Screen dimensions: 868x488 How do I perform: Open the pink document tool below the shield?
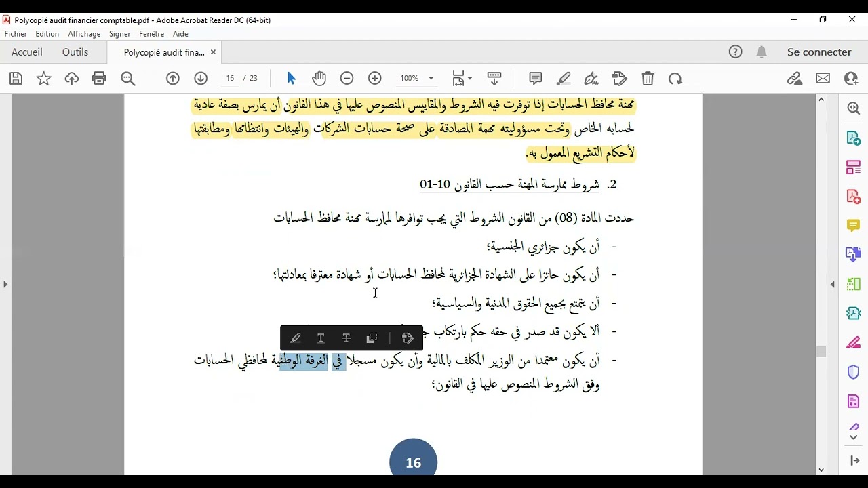[854, 401]
